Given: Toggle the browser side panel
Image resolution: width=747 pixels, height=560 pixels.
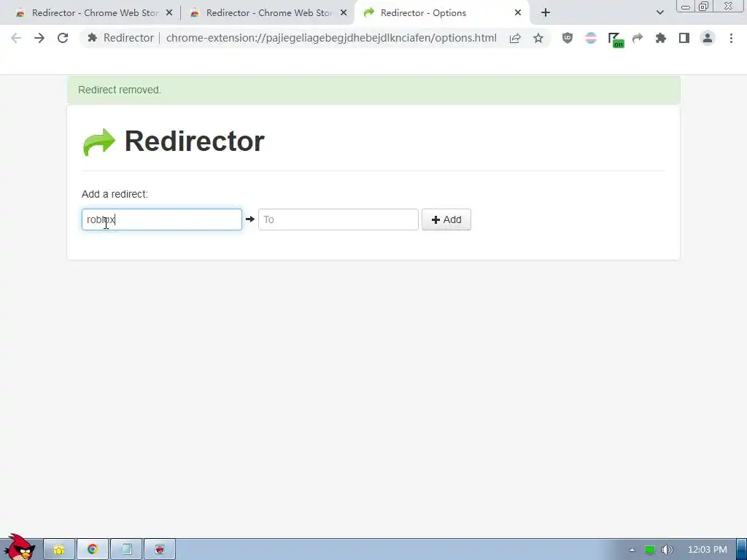Looking at the screenshot, I should pos(684,38).
